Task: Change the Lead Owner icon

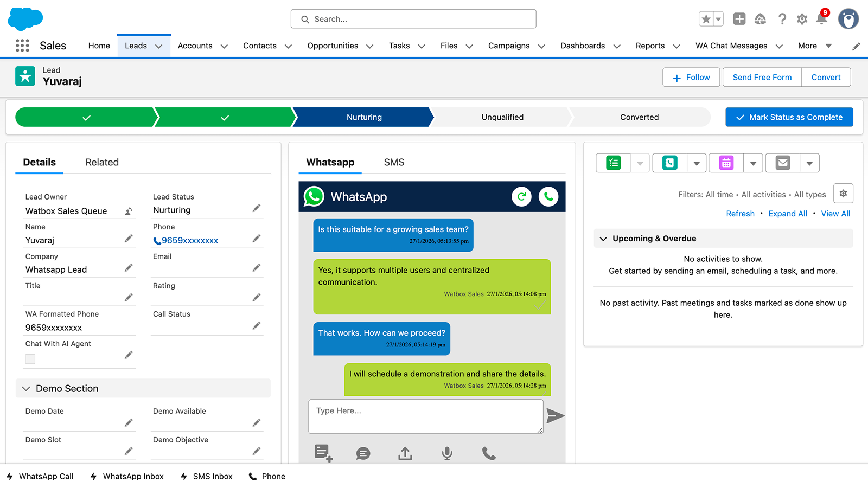Action: [x=129, y=211]
